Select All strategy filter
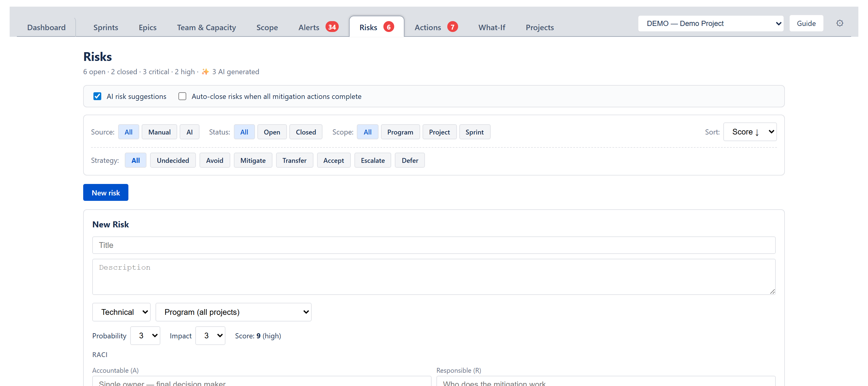This screenshot has width=868, height=386. [135, 160]
